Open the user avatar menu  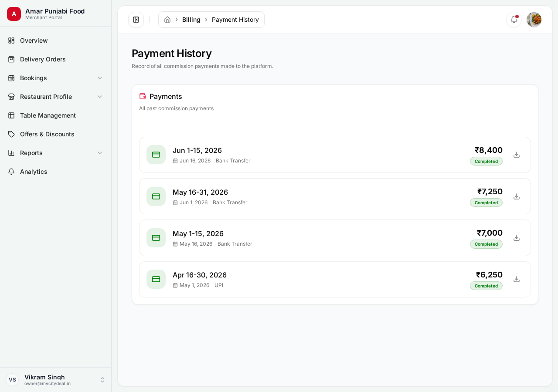coord(534,20)
